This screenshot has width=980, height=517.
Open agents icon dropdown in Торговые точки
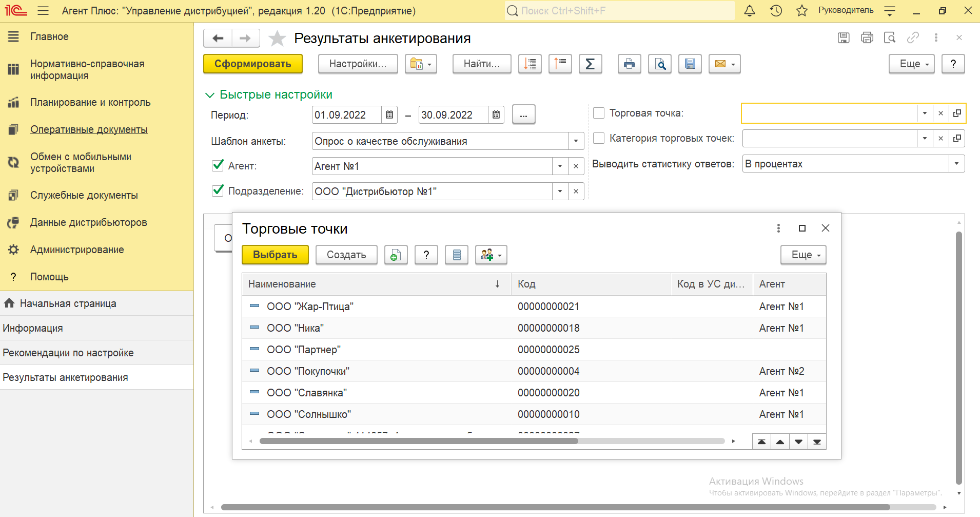(491, 255)
